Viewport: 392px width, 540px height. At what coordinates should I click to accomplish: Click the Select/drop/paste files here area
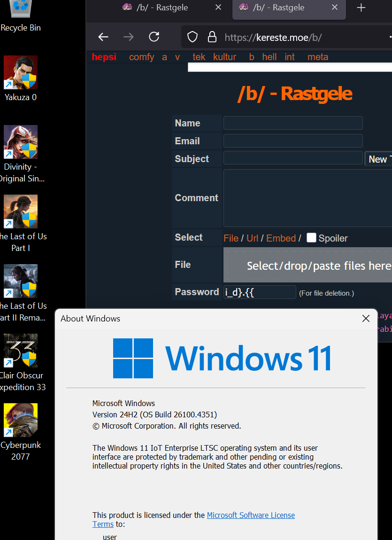pos(307,265)
